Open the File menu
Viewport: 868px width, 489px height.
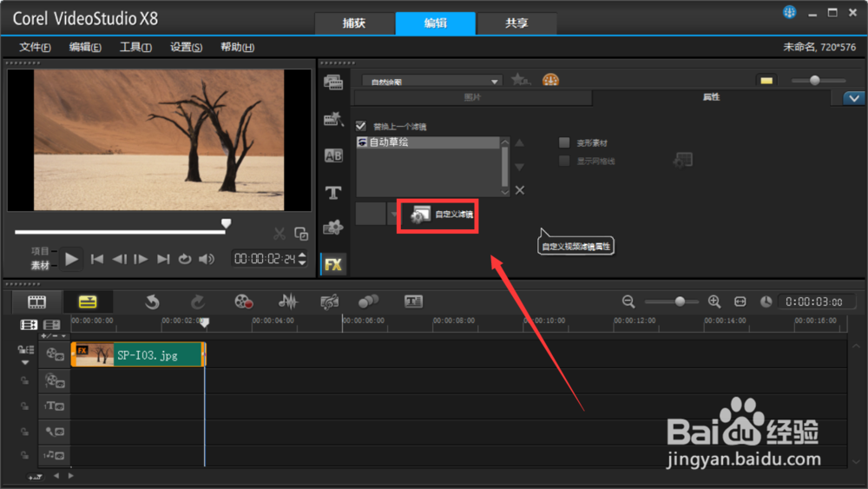pyautogui.click(x=35, y=47)
